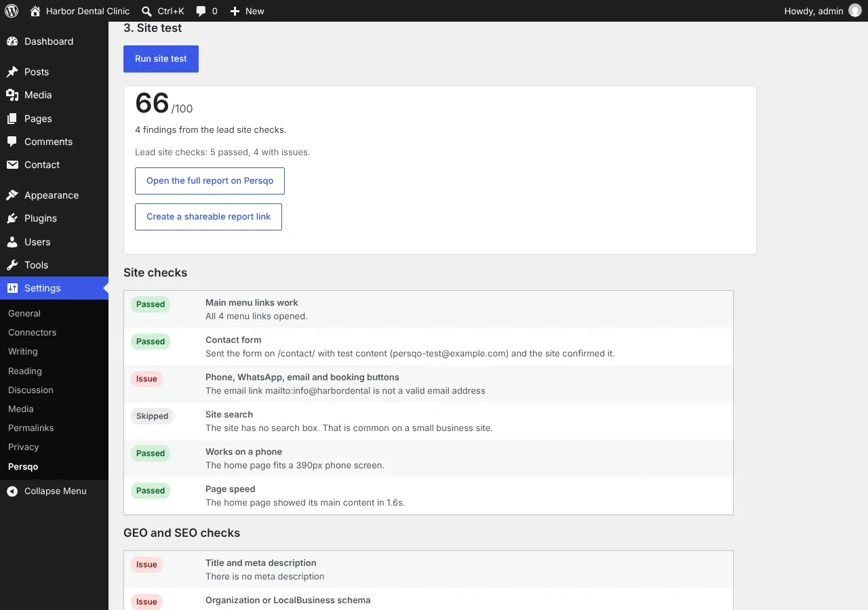
Task: Click the Users person icon
Action: click(12, 242)
